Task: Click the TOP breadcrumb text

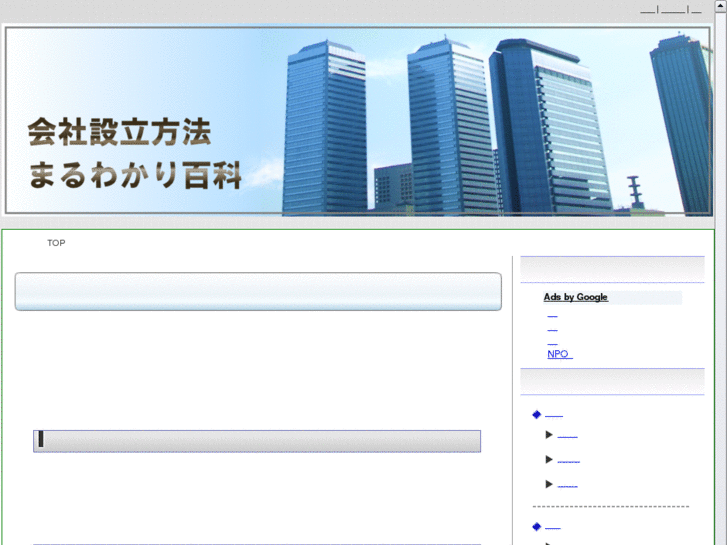Action: coord(56,243)
